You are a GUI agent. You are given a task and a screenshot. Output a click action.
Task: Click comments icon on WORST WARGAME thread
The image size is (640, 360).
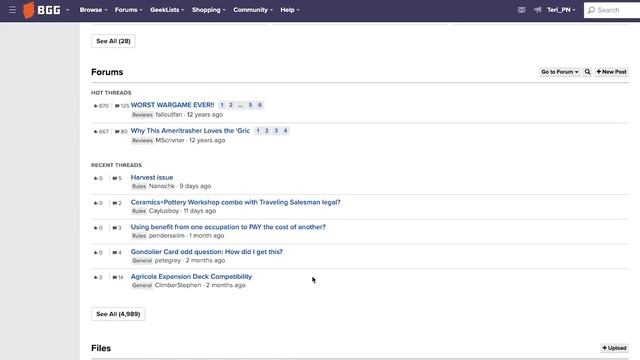click(x=117, y=106)
